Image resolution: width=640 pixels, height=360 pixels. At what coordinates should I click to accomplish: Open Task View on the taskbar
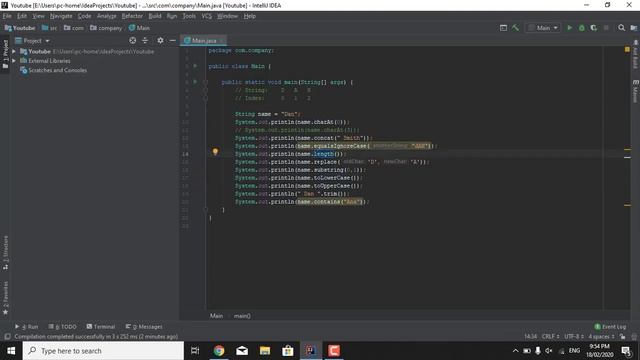[x=195, y=351]
